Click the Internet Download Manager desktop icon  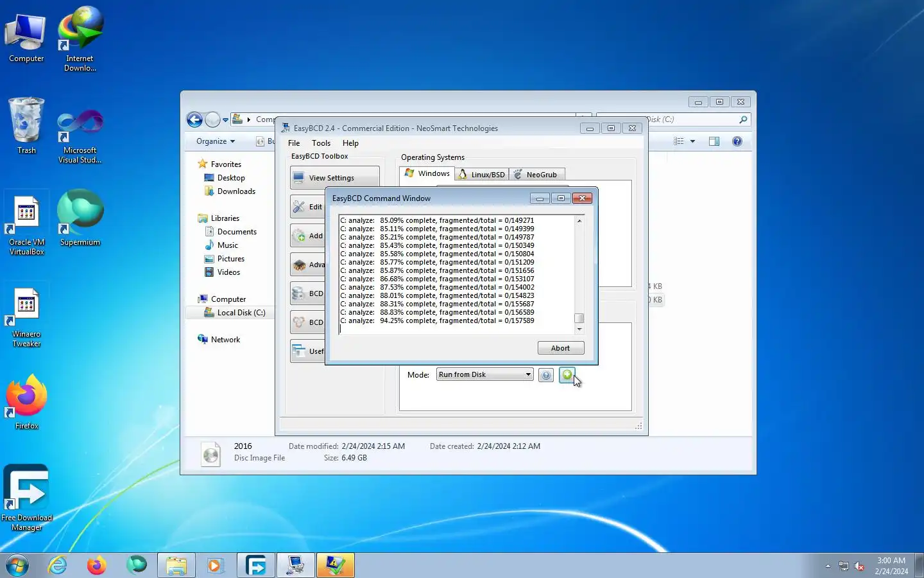tap(80, 39)
